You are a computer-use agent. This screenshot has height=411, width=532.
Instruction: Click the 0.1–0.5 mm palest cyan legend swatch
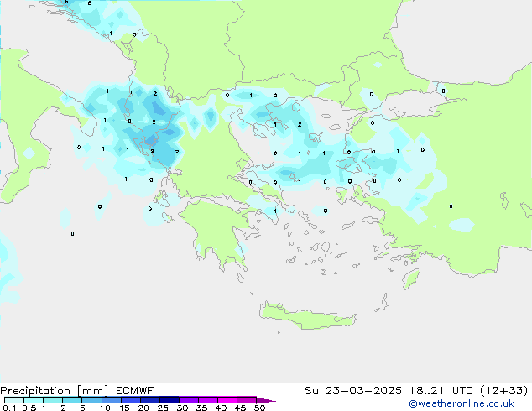pos(14,400)
